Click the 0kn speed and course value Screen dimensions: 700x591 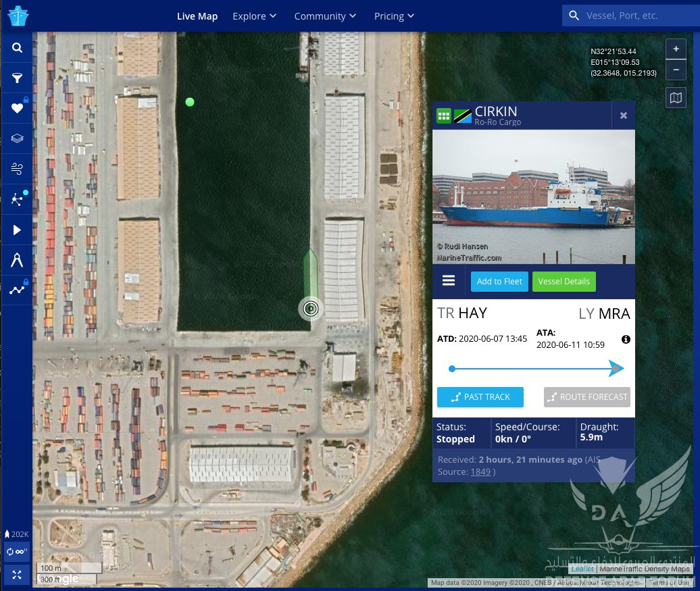click(513, 439)
